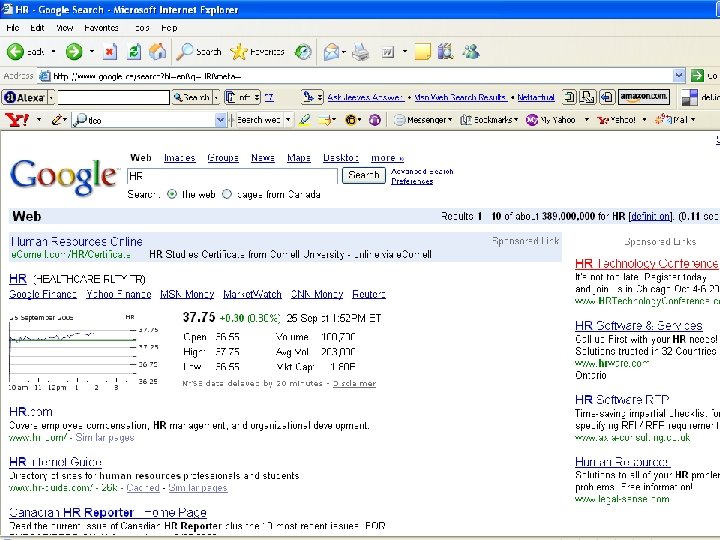Click the Alexa toolbar search field
The height and width of the screenshot is (540, 720).
pos(113,97)
